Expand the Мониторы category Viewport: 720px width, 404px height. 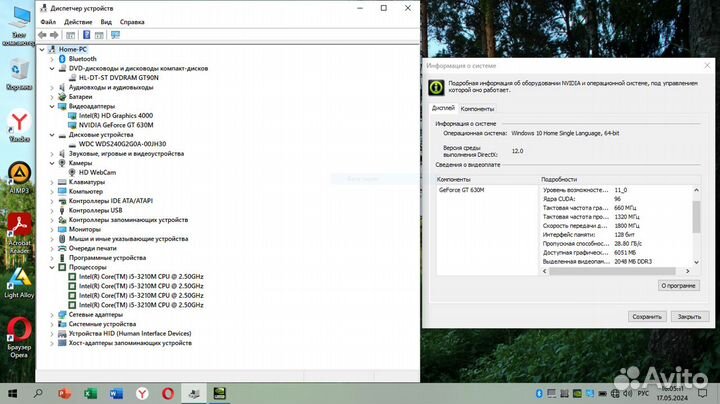click(52, 229)
